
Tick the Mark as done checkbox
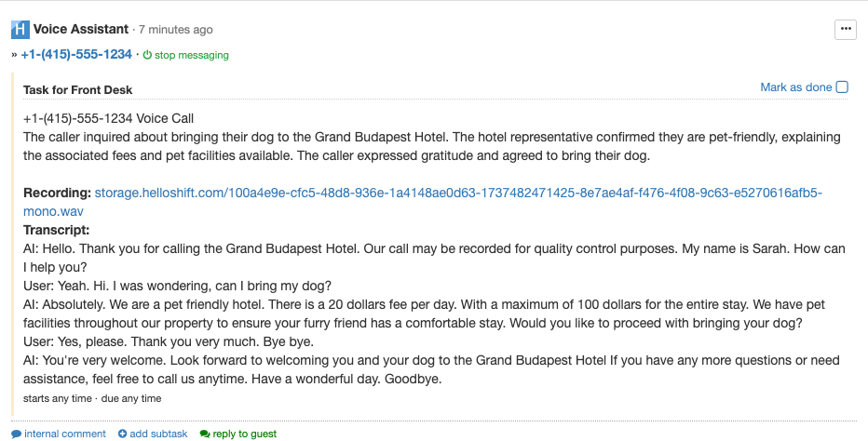coord(842,87)
